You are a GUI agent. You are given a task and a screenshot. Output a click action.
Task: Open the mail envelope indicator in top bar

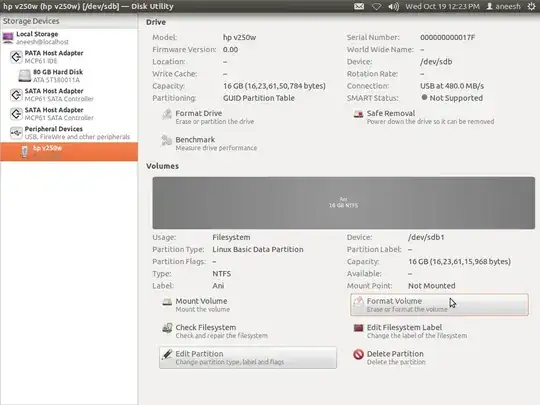coord(359,6)
